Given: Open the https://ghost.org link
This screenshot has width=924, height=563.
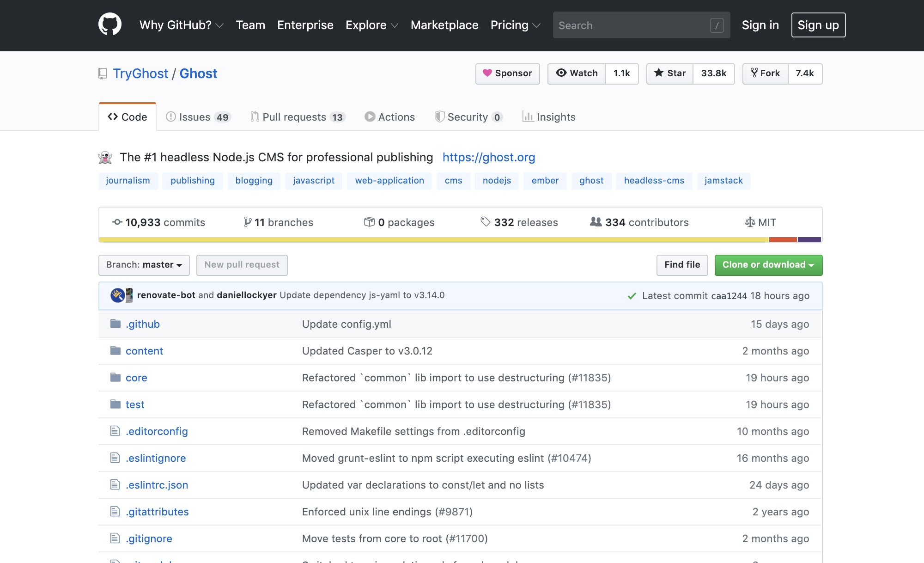Looking at the screenshot, I should pos(489,157).
